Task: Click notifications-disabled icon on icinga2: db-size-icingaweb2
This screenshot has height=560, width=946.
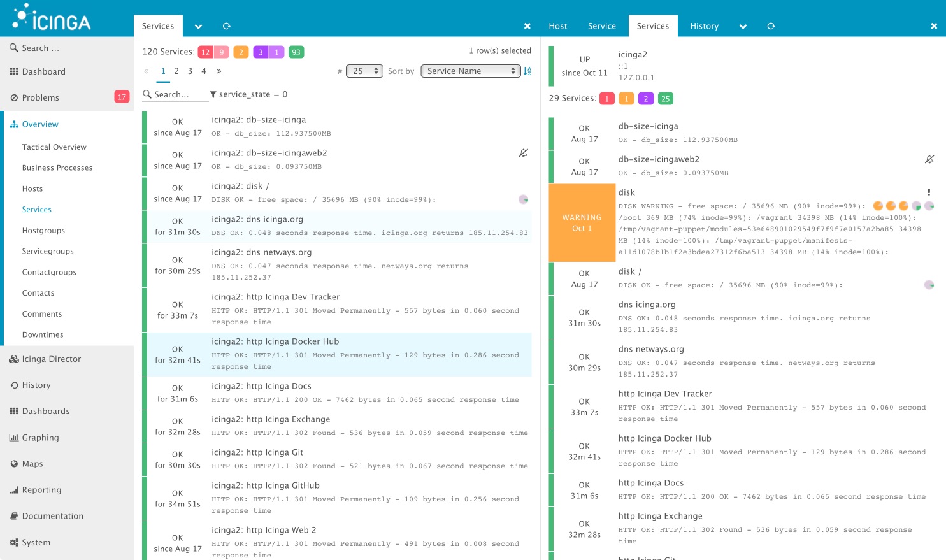Action: click(x=523, y=153)
